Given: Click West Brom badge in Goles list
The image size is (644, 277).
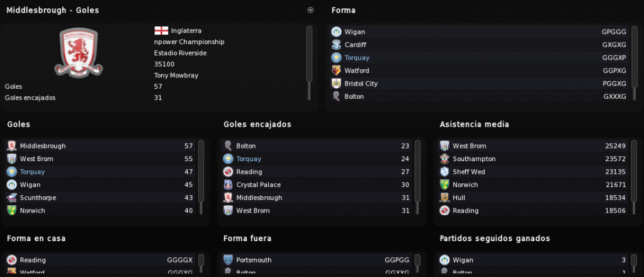Looking at the screenshot, I should click(11, 159).
